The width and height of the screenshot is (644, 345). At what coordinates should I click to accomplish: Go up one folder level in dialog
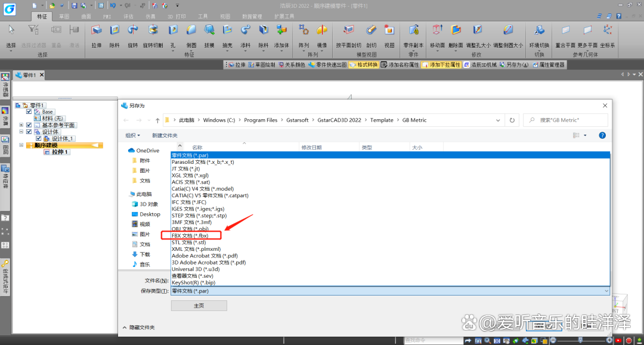click(x=157, y=120)
